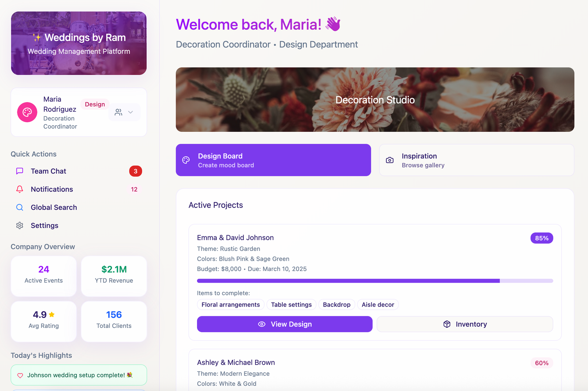
Task: Click the Notifications bell icon
Action: coord(20,189)
